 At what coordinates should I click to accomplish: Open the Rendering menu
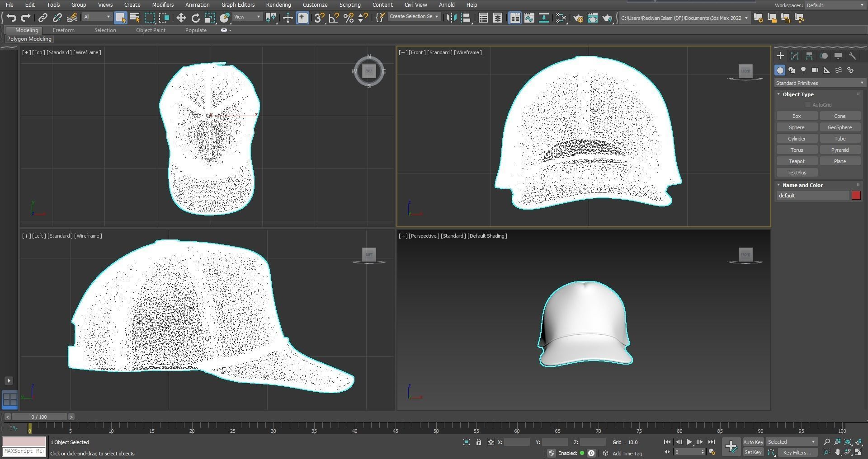point(278,5)
